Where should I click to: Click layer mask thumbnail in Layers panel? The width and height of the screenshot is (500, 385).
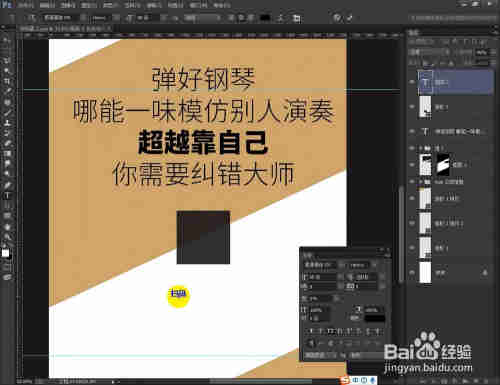coord(443,164)
